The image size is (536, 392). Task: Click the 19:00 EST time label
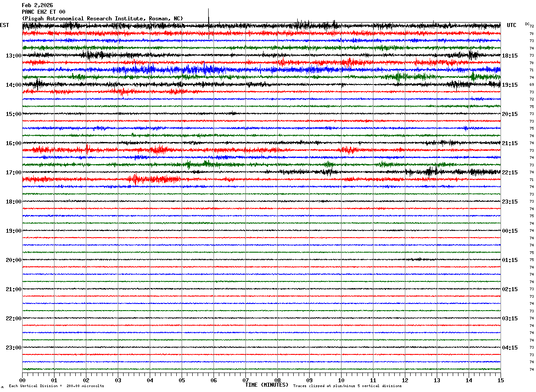pos(14,231)
